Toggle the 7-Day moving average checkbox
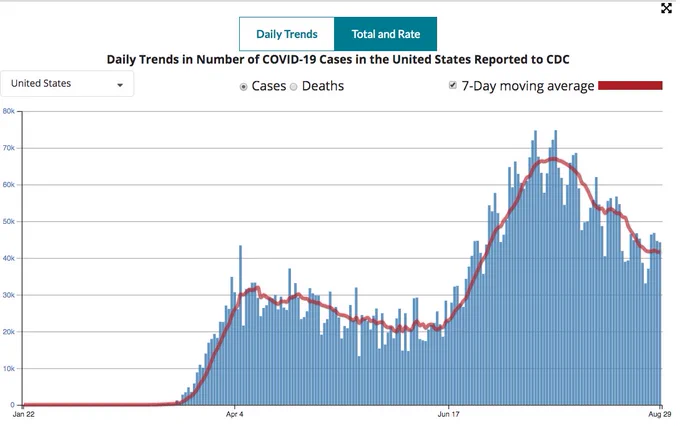The image size is (680, 426). click(x=453, y=85)
